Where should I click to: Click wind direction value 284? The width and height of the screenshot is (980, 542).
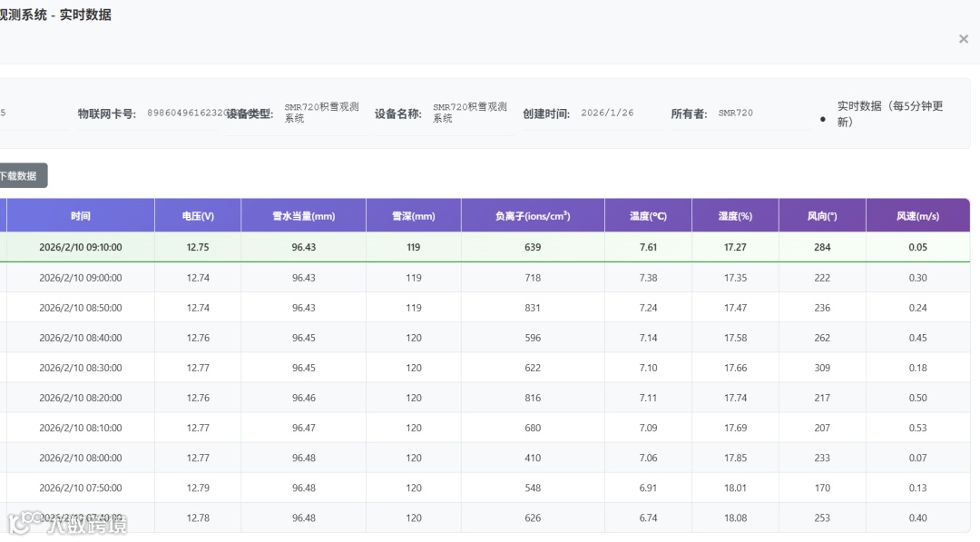(822, 247)
